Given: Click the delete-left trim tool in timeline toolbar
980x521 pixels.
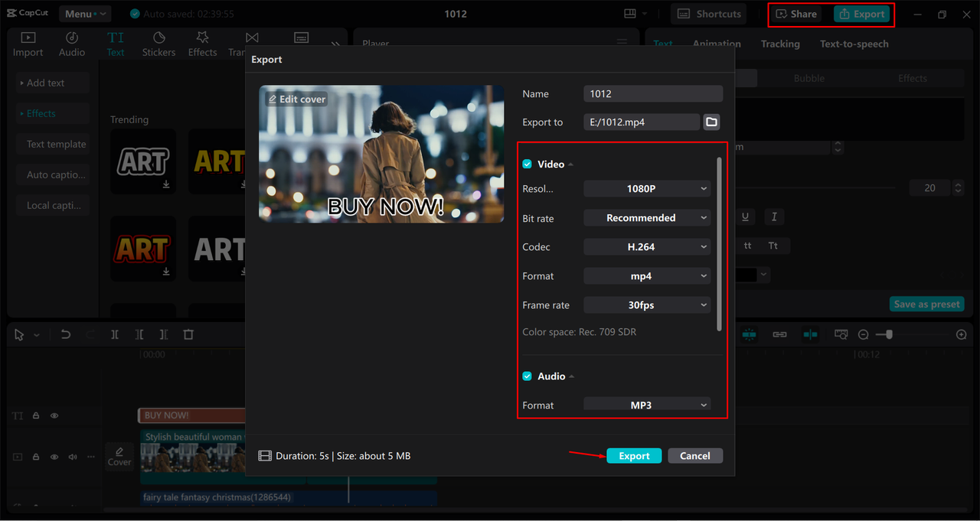Looking at the screenshot, I should pyautogui.click(x=139, y=334).
